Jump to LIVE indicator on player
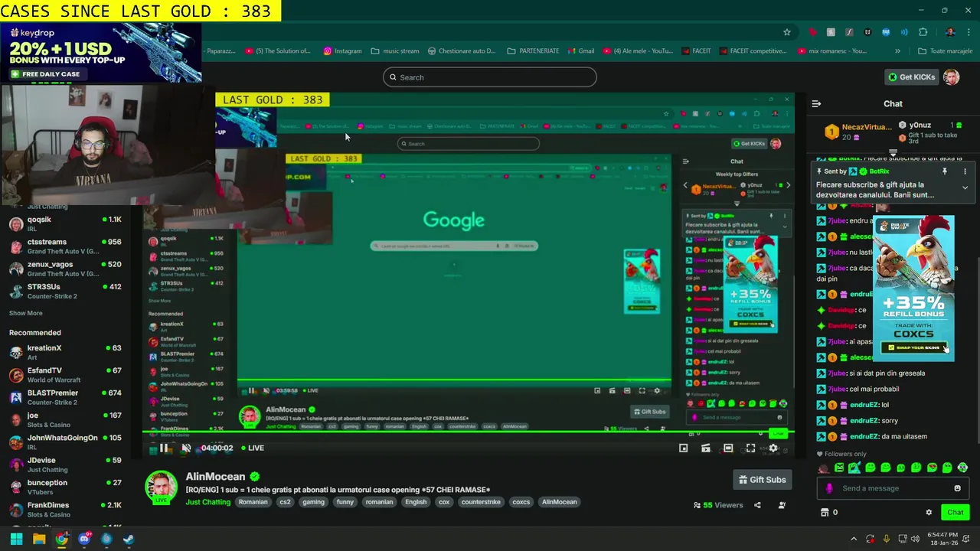This screenshot has width=980, height=551. click(252, 448)
